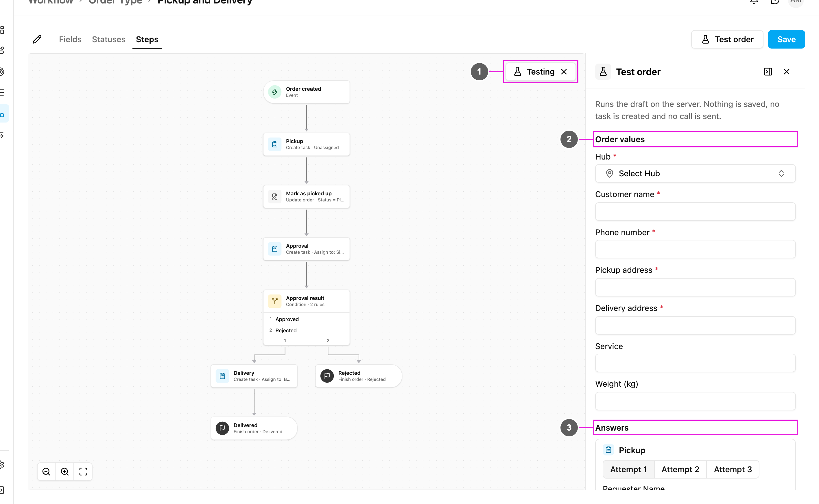Switch to Attempt 3 for Pickup

(733, 469)
